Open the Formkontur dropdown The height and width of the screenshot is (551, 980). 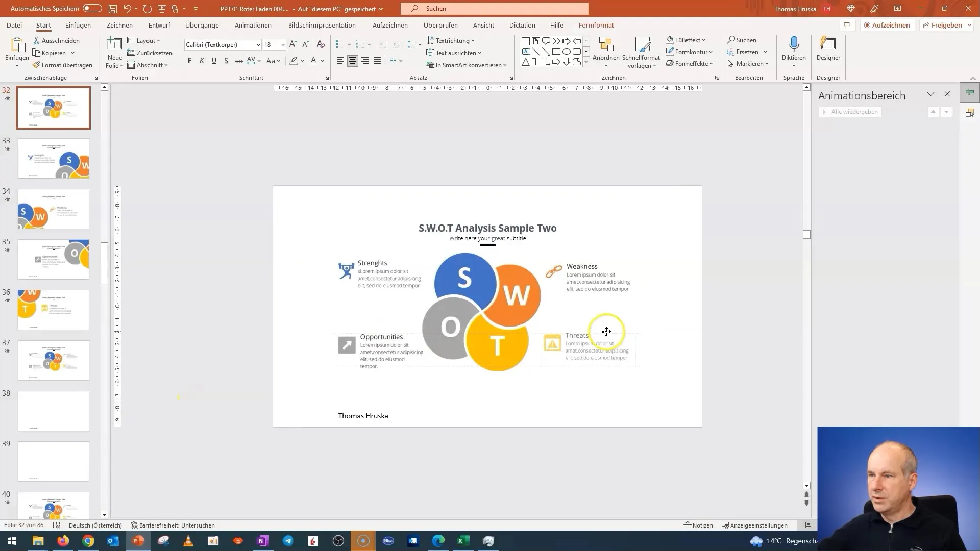[x=690, y=52]
